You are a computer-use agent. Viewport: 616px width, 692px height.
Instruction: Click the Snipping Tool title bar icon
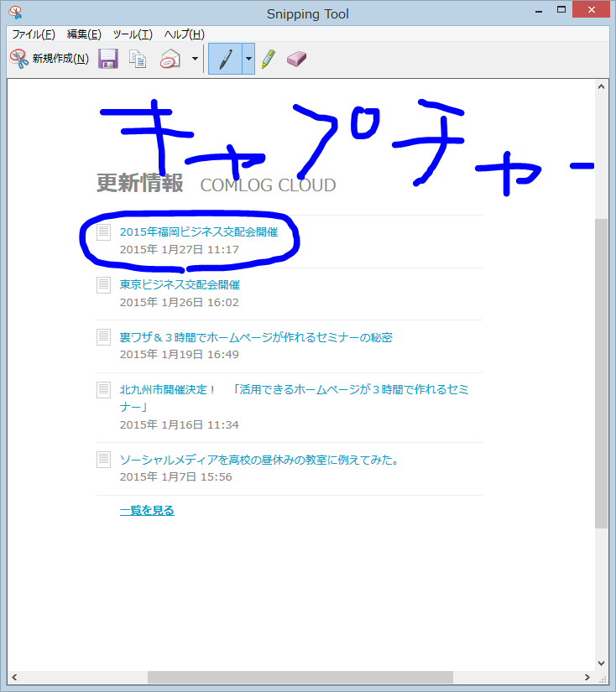pos(14,13)
